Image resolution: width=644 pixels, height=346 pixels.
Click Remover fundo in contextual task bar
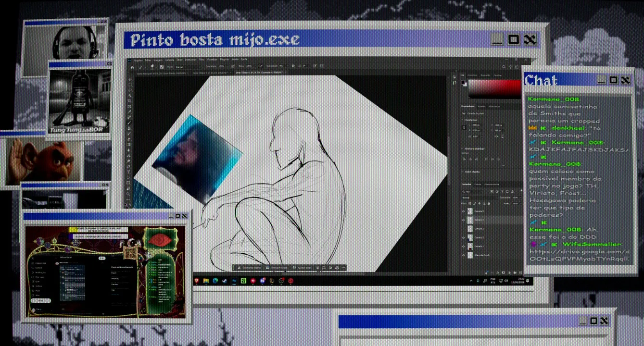pos(276,267)
